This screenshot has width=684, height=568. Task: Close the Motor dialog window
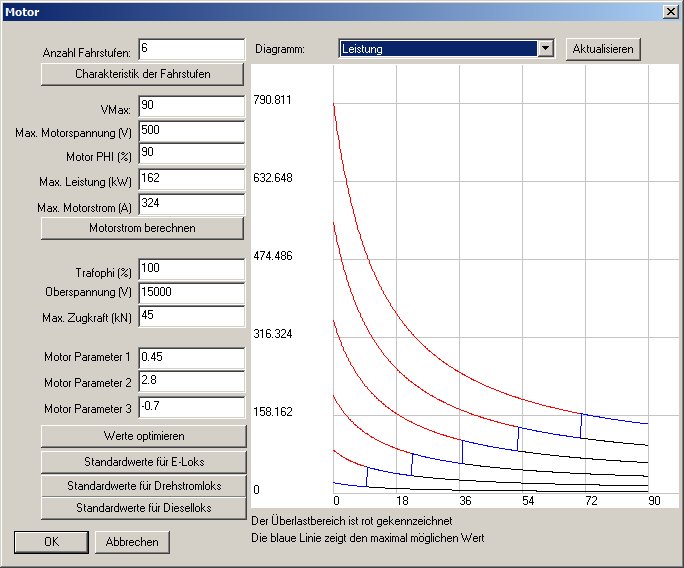[x=670, y=12]
